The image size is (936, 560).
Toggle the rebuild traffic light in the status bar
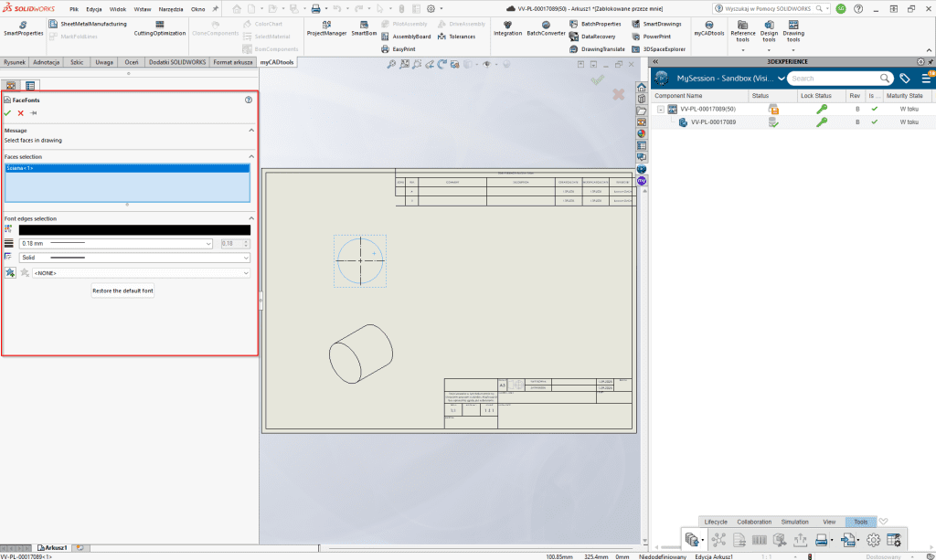810,556
